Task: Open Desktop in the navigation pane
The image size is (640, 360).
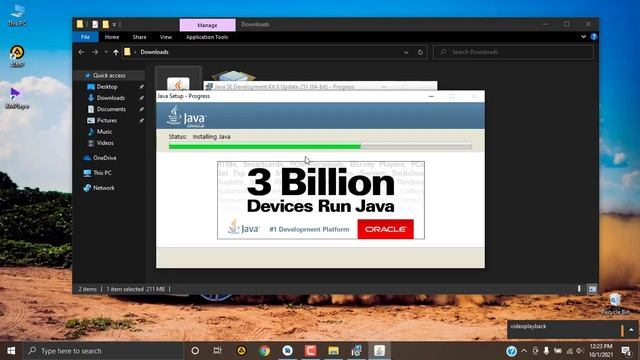Action: coord(107,87)
